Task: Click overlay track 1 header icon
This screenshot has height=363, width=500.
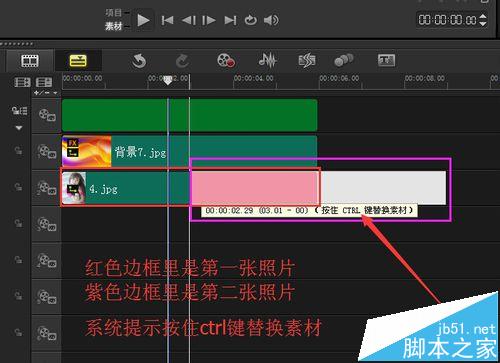Action: (47, 151)
